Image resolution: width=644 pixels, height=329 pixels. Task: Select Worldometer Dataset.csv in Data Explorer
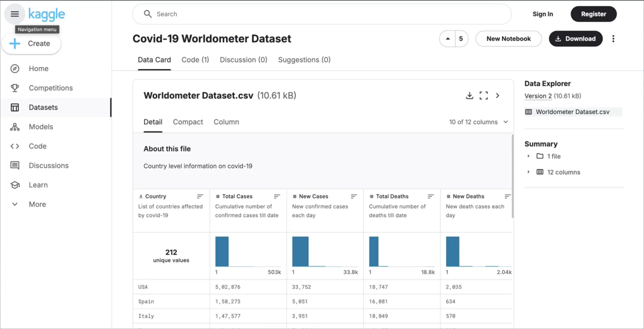tap(573, 112)
